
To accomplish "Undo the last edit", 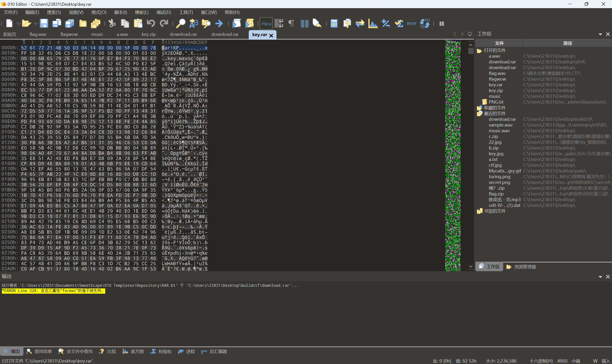I will point(151,23).
